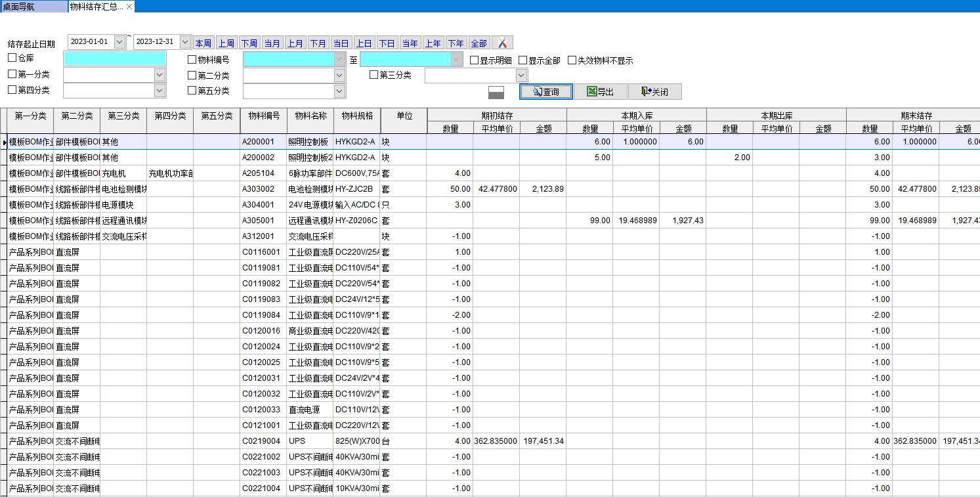Open the 至 material number combo dropdown
Viewport: 980px width, 497px height.
(456, 58)
